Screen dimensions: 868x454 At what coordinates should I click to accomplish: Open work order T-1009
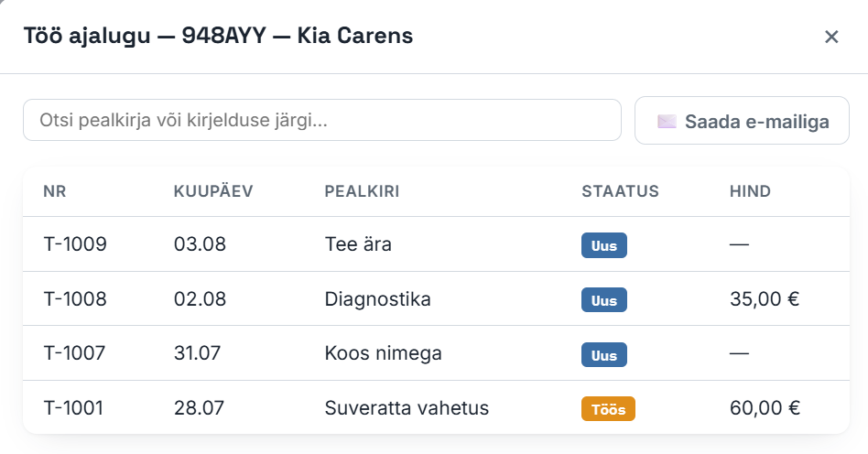click(x=436, y=244)
